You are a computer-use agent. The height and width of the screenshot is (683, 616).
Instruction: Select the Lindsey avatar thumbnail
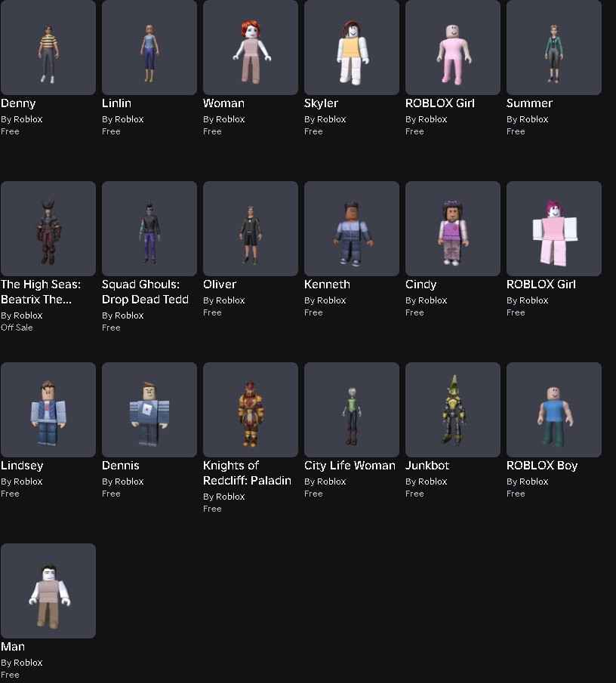(48, 410)
